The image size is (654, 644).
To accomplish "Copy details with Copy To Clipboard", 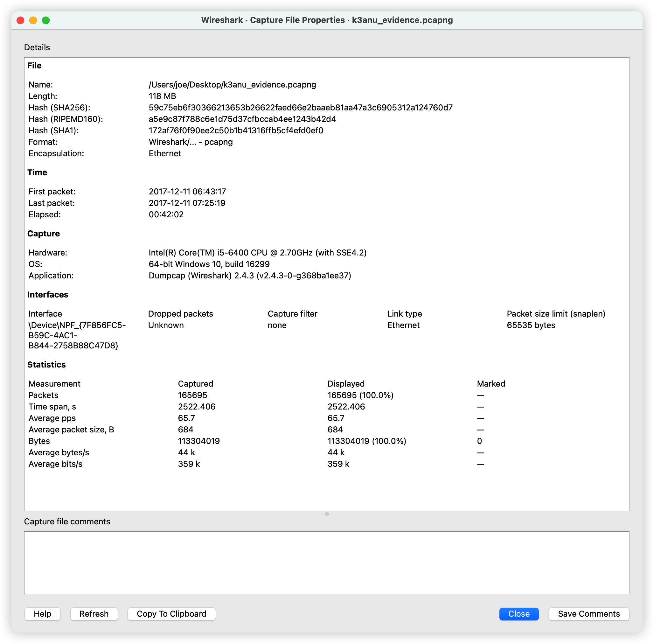I will (x=171, y=613).
